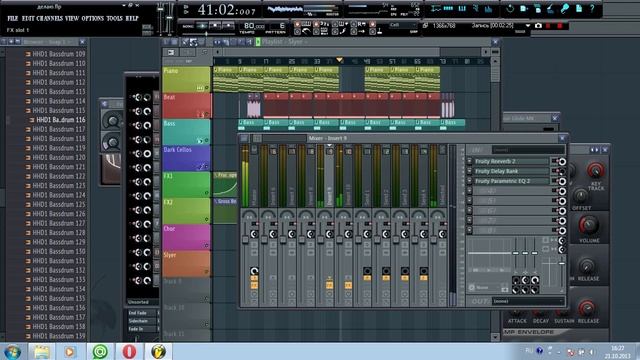Open the media player taskbar icon
This screenshot has width=640, height=360.
coord(70,351)
